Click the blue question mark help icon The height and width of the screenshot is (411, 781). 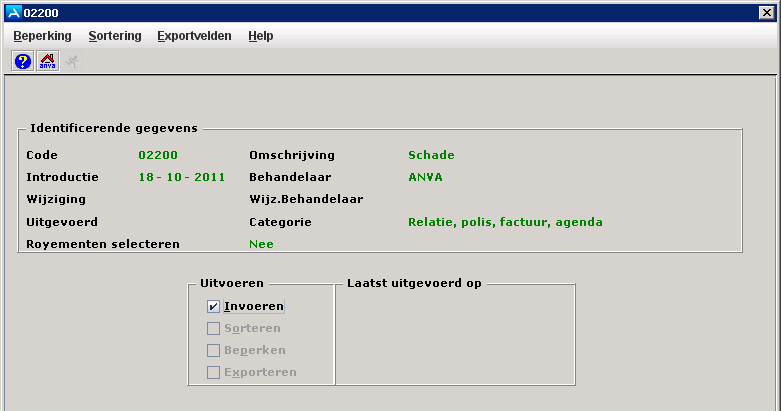[x=23, y=61]
